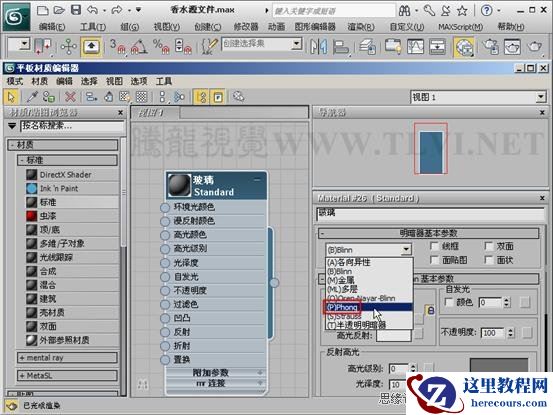
Task: Click the binoculars search icon in title bar
Action: click(405, 11)
